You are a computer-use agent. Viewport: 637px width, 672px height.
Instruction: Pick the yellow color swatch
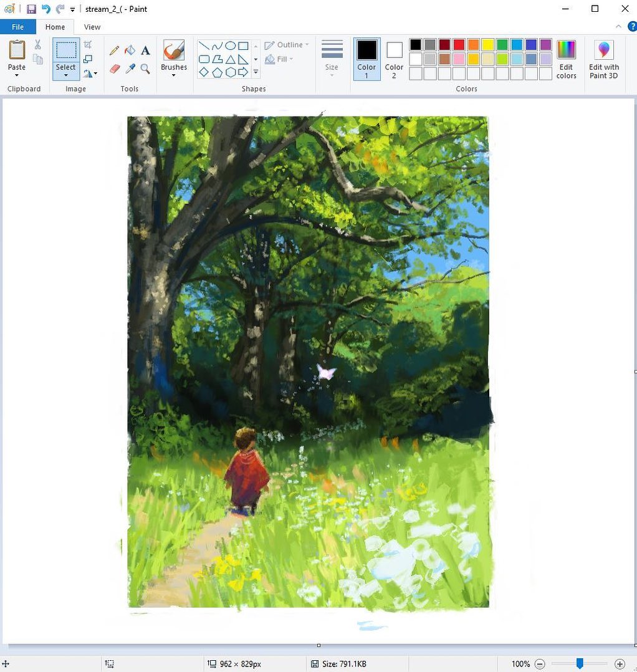(487, 45)
